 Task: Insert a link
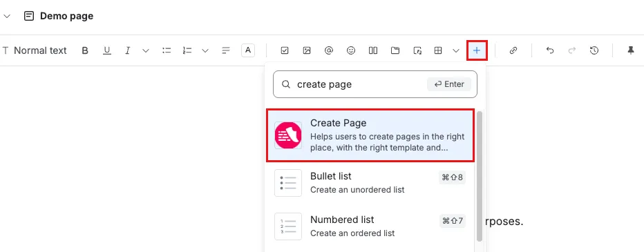(x=513, y=50)
